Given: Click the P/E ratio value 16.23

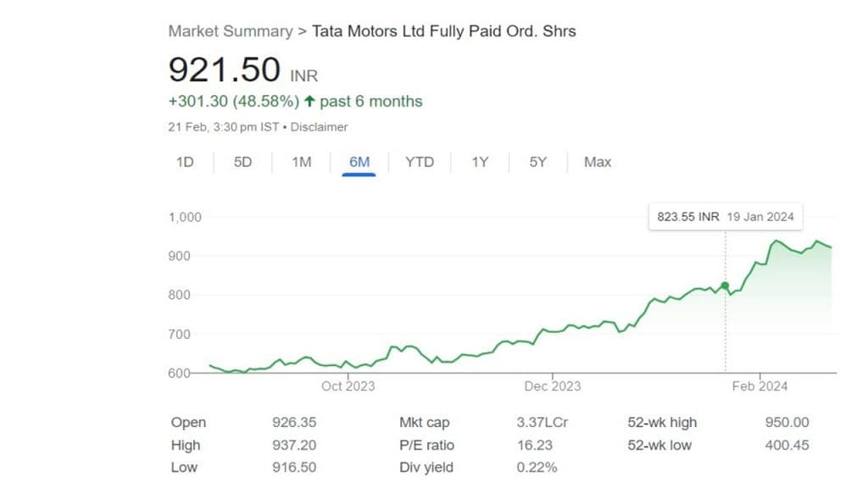Looking at the screenshot, I should 532,445.
